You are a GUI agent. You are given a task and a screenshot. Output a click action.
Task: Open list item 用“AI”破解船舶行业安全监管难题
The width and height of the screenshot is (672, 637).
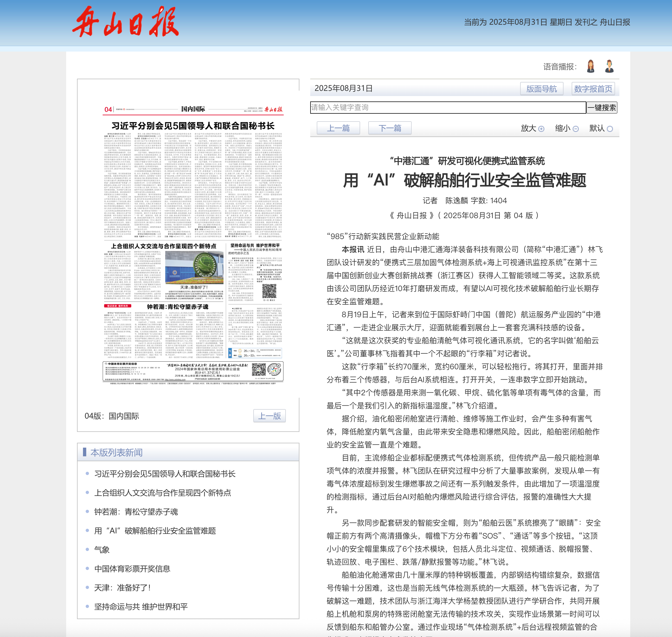click(x=155, y=531)
